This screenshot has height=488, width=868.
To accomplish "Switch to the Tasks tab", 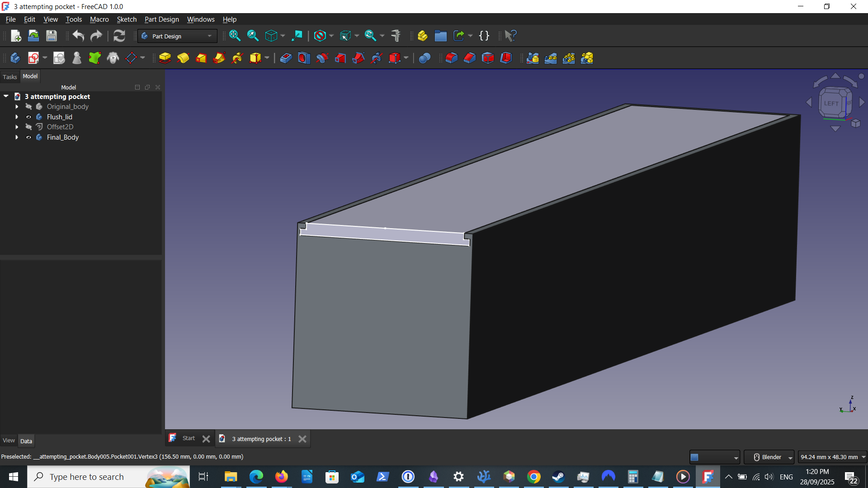I will pyautogui.click(x=10, y=77).
